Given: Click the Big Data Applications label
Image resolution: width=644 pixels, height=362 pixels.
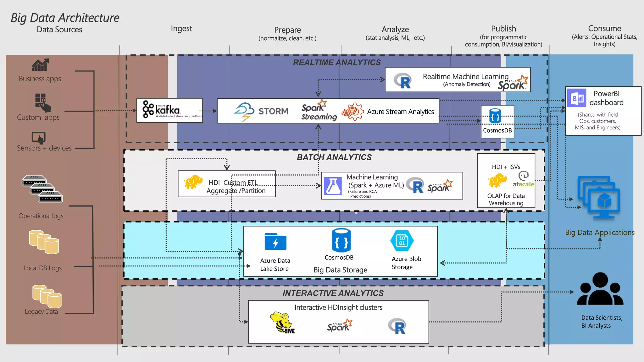Looking at the screenshot, I should 600,233.
